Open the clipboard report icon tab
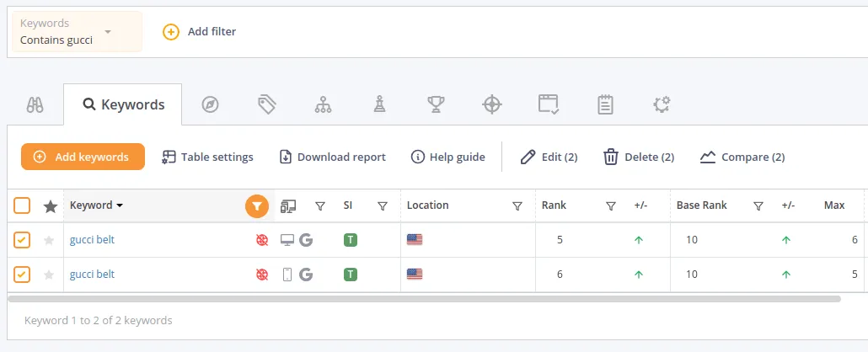Image resolution: width=868 pixels, height=352 pixels. [x=605, y=104]
